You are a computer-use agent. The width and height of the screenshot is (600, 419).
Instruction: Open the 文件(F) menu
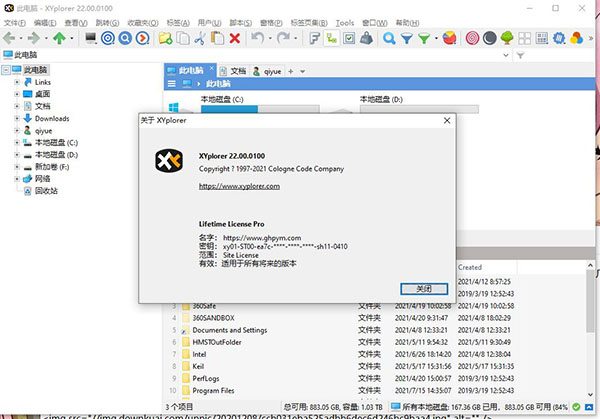click(x=15, y=23)
